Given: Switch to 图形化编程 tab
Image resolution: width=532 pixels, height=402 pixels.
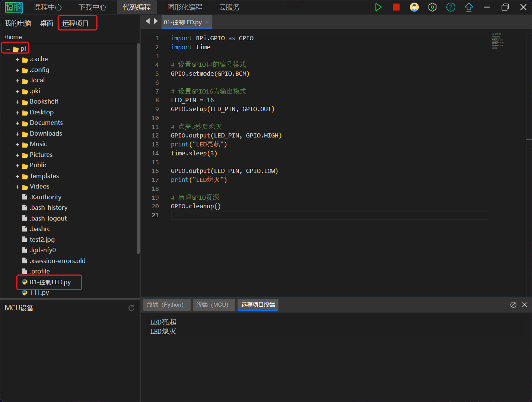Looking at the screenshot, I should coord(185,7).
